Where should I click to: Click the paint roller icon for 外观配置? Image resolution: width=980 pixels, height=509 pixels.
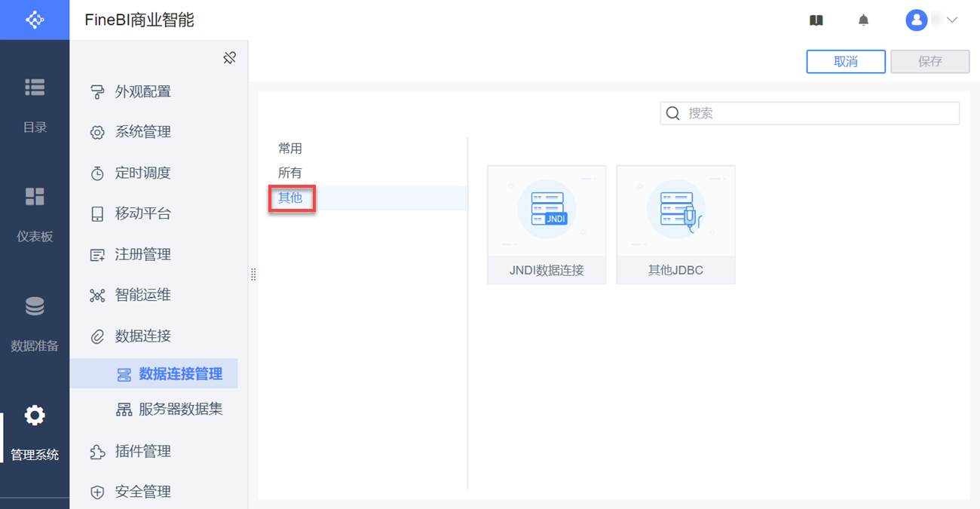pyautogui.click(x=97, y=92)
